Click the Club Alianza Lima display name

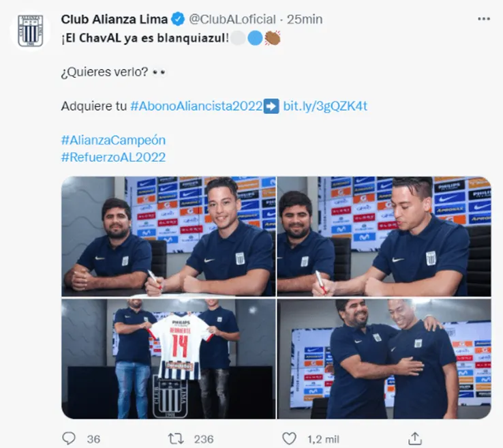point(115,19)
